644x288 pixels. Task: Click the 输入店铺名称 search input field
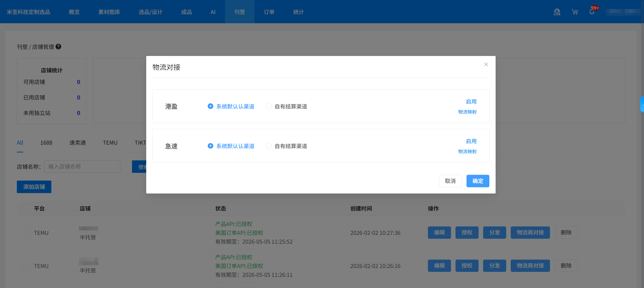(x=82, y=167)
